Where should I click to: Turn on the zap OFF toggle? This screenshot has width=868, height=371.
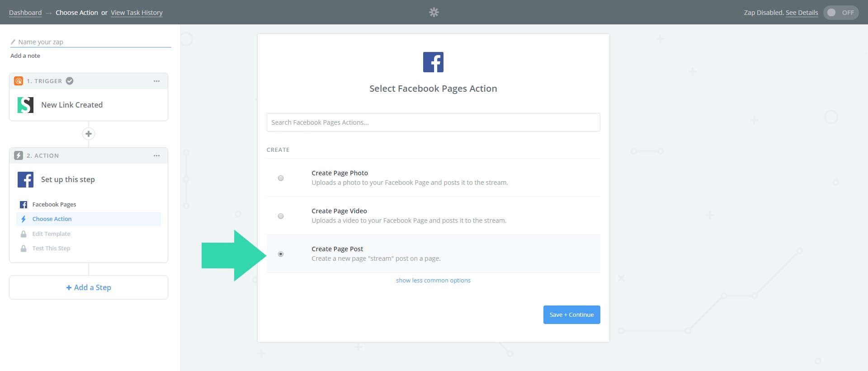click(840, 13)
